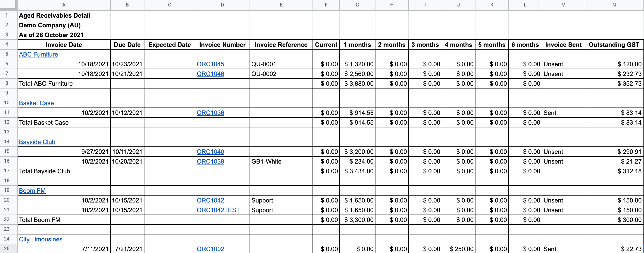
Task: Open invoice ORC1046 link
Action: click(210, 74)
